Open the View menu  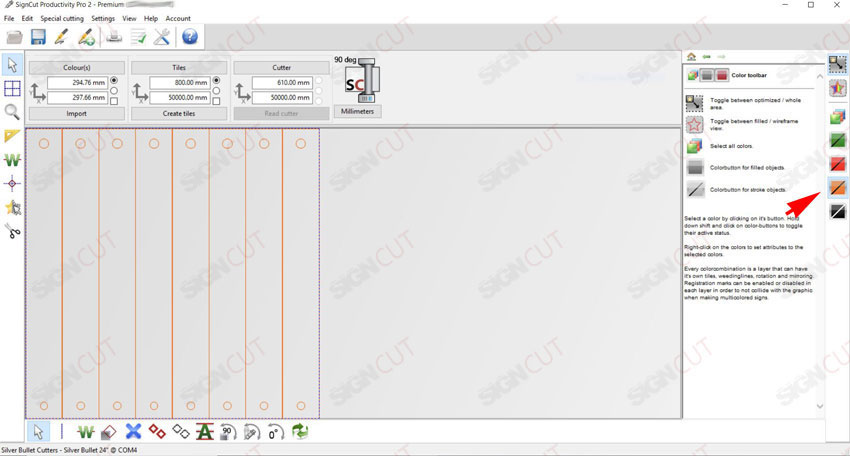pyautogui.click(x=129, y=18)
